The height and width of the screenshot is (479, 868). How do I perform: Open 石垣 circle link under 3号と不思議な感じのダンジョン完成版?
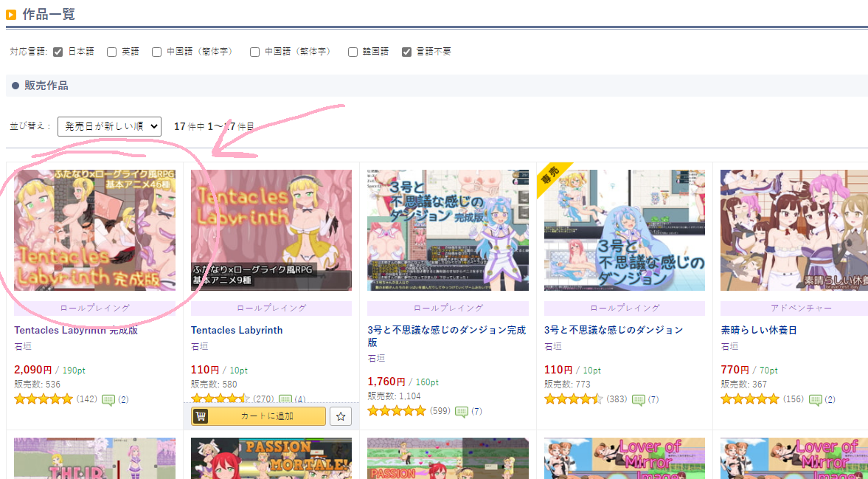coord(376,358)
